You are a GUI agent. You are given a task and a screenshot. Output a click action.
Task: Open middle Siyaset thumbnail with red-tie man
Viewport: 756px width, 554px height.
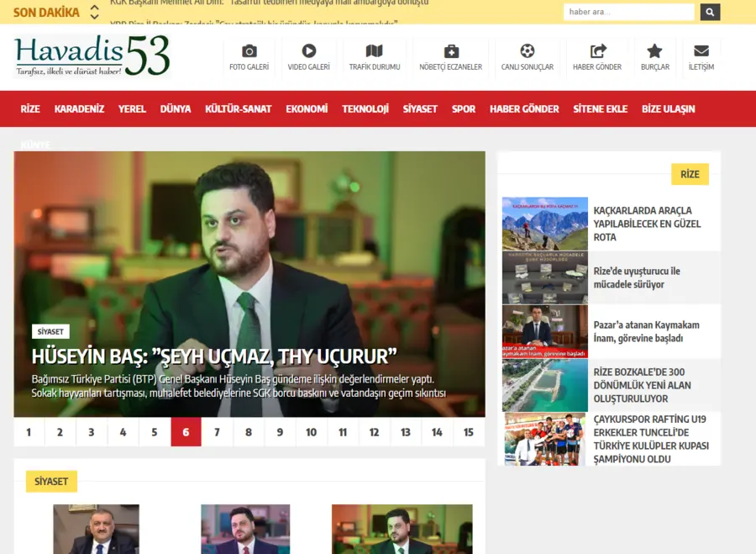point(245,529)
